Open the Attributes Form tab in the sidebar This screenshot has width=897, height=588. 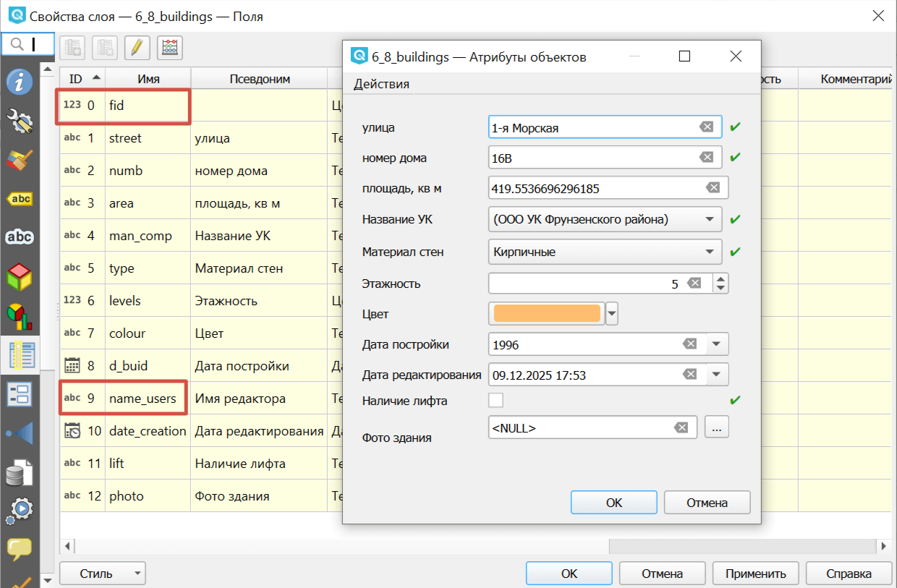tap(20, 394)
